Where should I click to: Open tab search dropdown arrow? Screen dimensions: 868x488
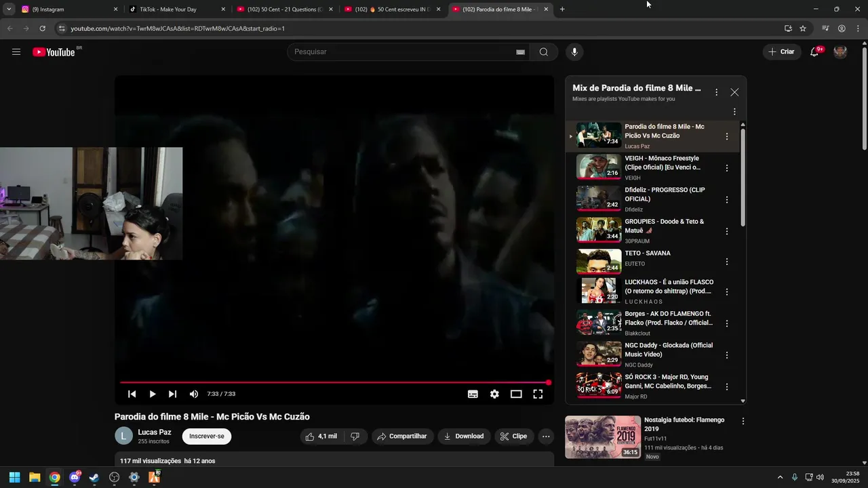click(x=9, y=9)
